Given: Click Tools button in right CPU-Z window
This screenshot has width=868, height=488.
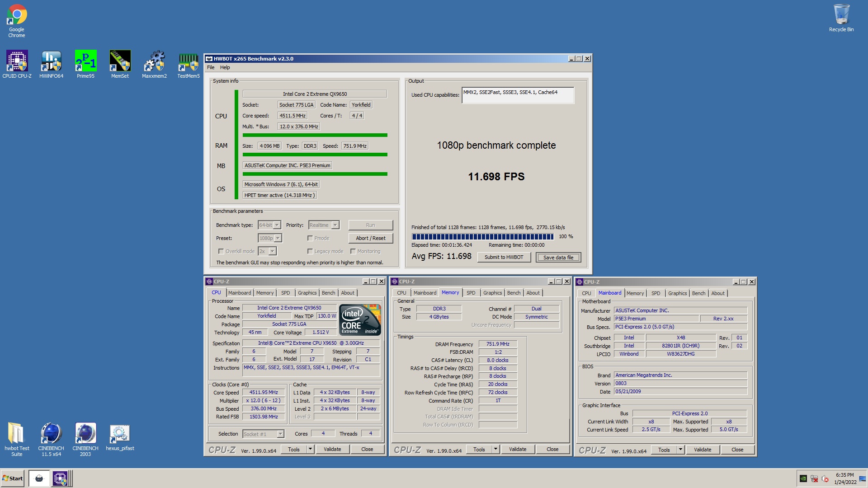Looking at the screenshot, I should click(664, 450).
